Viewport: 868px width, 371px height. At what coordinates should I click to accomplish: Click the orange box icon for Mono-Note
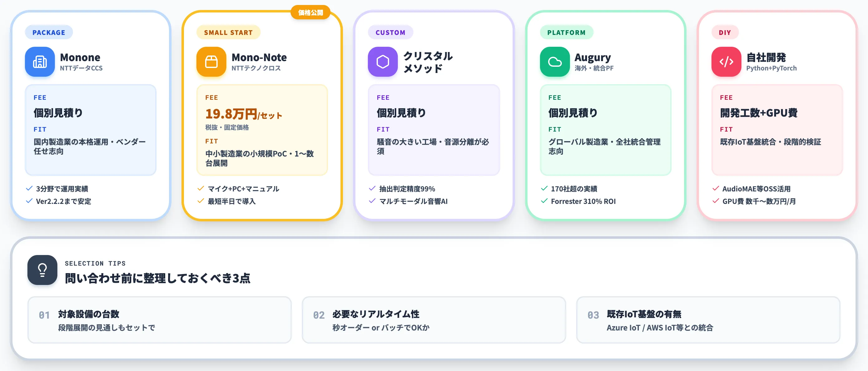coord(211,62)
